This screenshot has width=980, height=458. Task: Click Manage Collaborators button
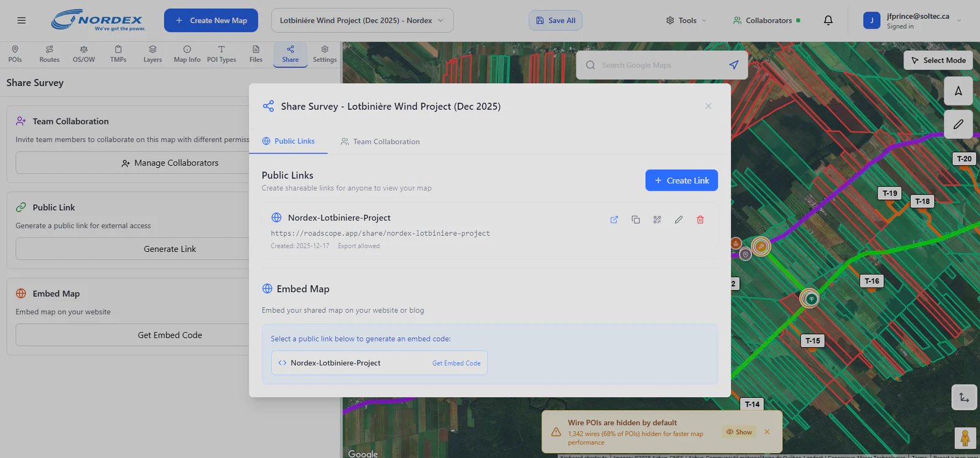[x=170, y=163]
